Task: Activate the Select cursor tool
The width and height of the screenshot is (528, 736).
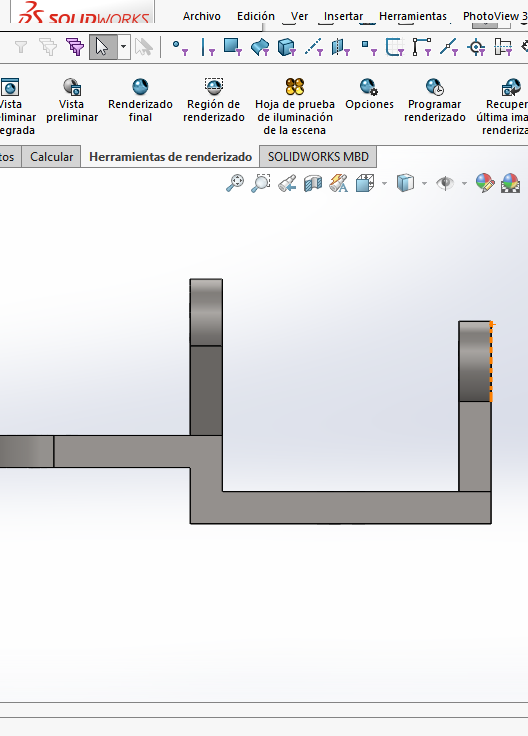Action: [103, 47]
